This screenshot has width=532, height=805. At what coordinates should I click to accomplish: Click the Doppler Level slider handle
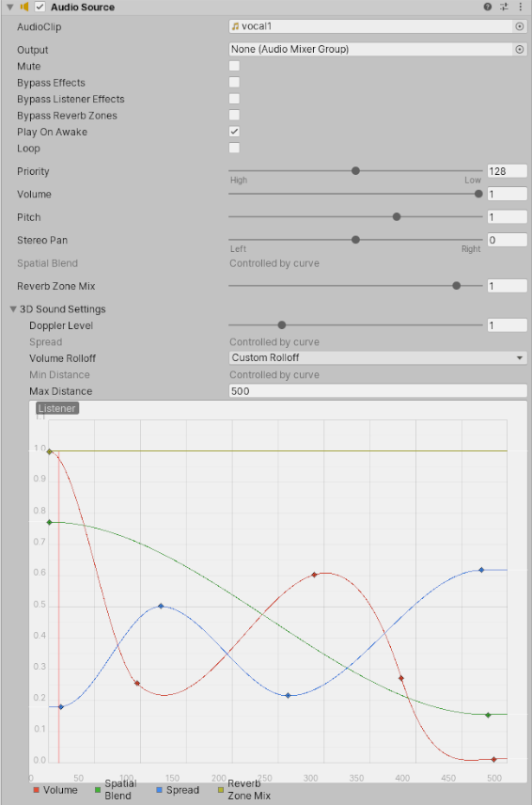click(282, 325)
